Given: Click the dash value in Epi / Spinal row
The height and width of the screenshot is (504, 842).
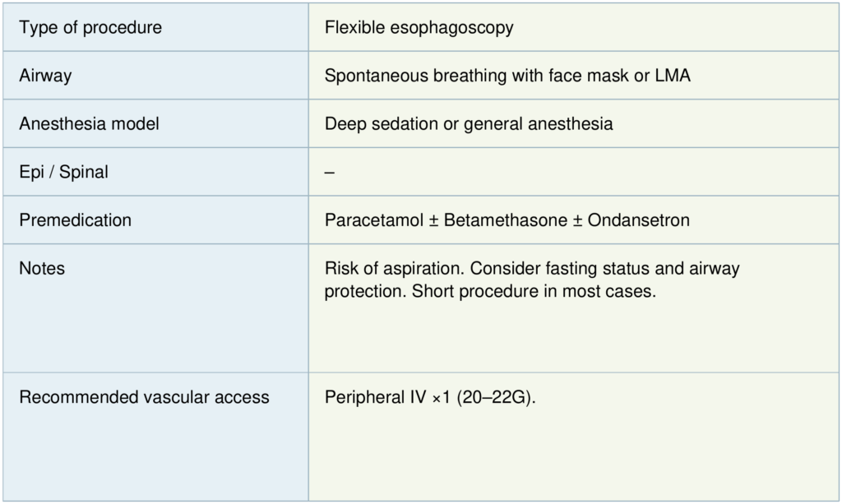Looking at the screenshot, I should [330, 173].
